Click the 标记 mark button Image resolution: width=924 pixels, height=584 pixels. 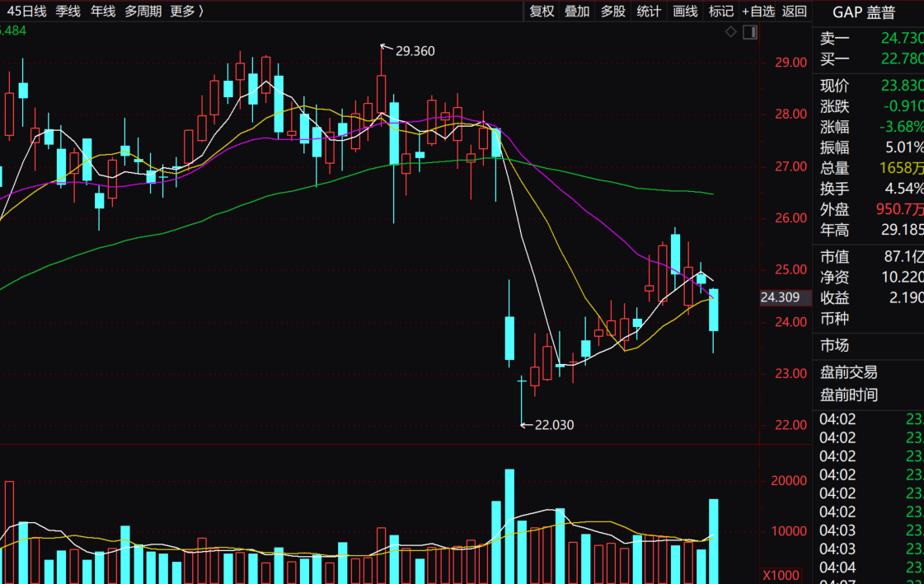pos(721,11)
